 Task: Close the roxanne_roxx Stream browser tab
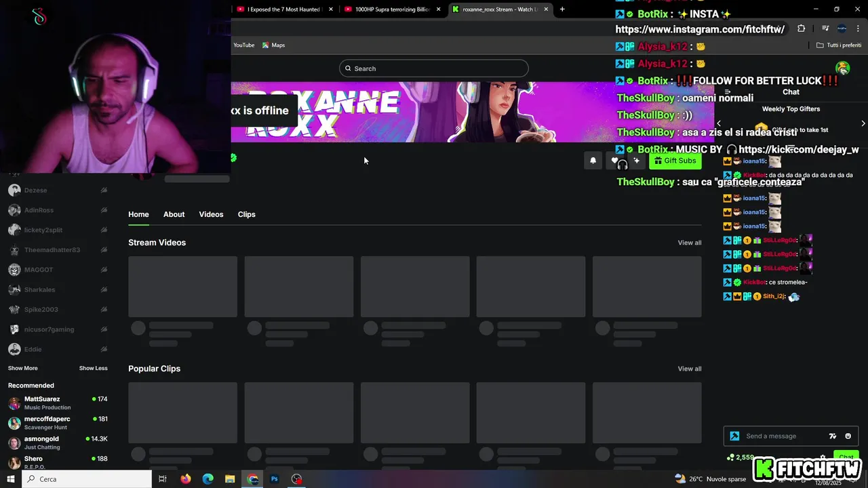tap(545, 9)
